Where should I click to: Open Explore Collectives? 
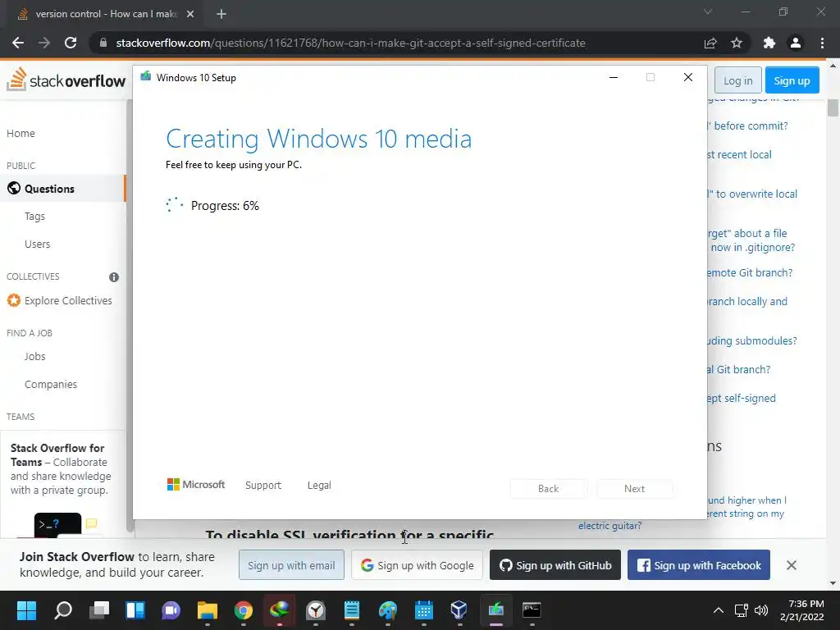click(59, 300)
